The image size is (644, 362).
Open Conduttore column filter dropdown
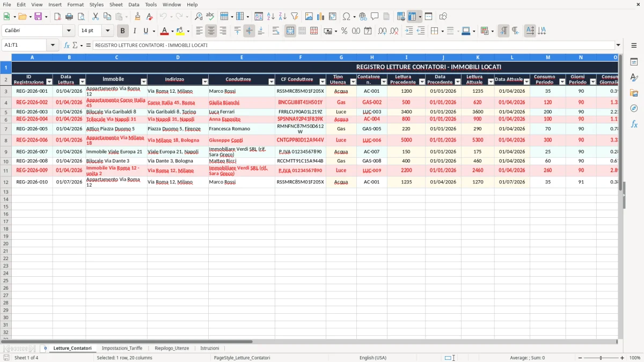pos(271,82)
